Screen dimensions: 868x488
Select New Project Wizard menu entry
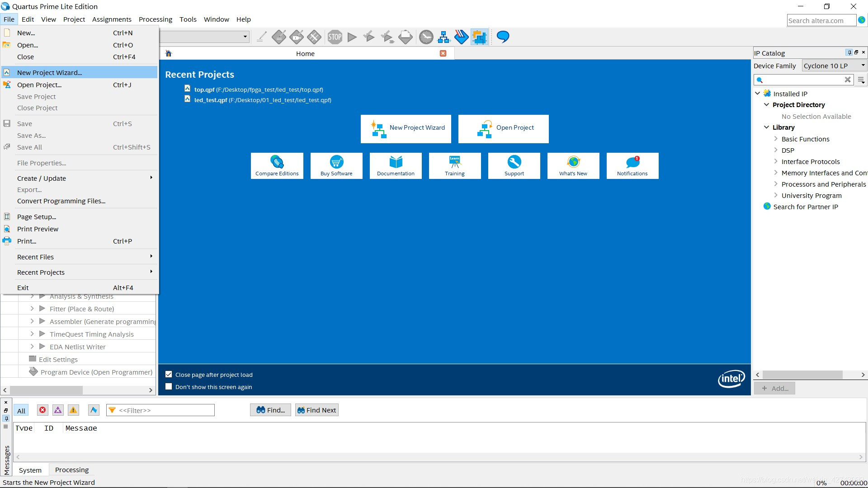click(x=50, y=73)
